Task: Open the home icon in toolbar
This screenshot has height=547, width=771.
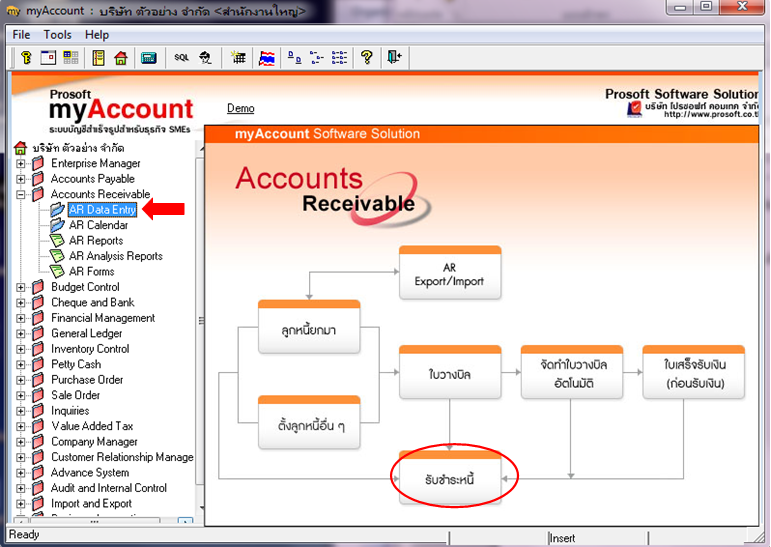Action: pos(121,58)
